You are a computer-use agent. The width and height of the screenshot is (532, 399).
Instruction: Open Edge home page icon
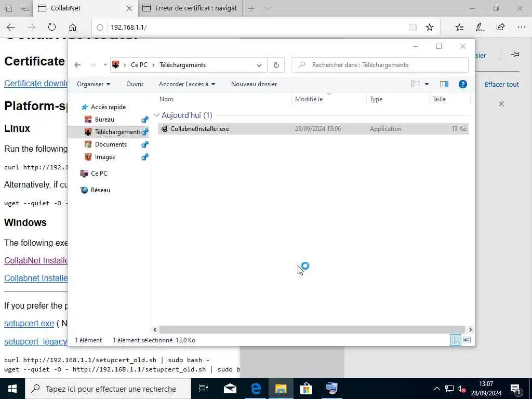coord(73,27)
